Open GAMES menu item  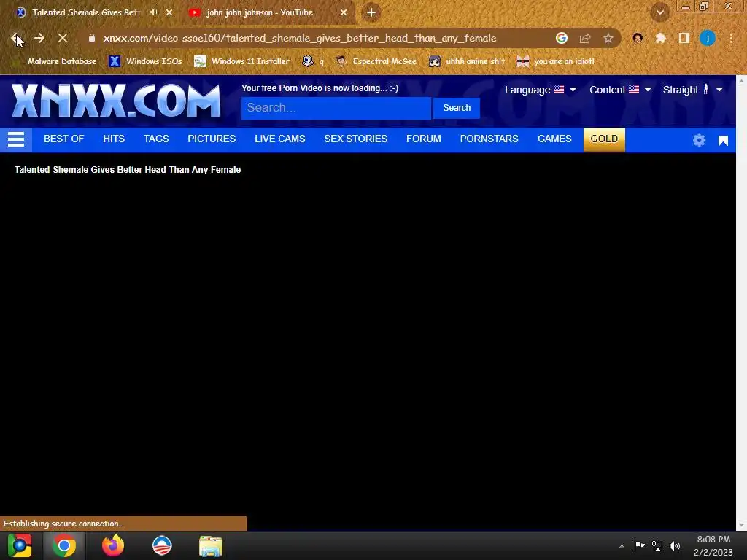coord(554,139)
